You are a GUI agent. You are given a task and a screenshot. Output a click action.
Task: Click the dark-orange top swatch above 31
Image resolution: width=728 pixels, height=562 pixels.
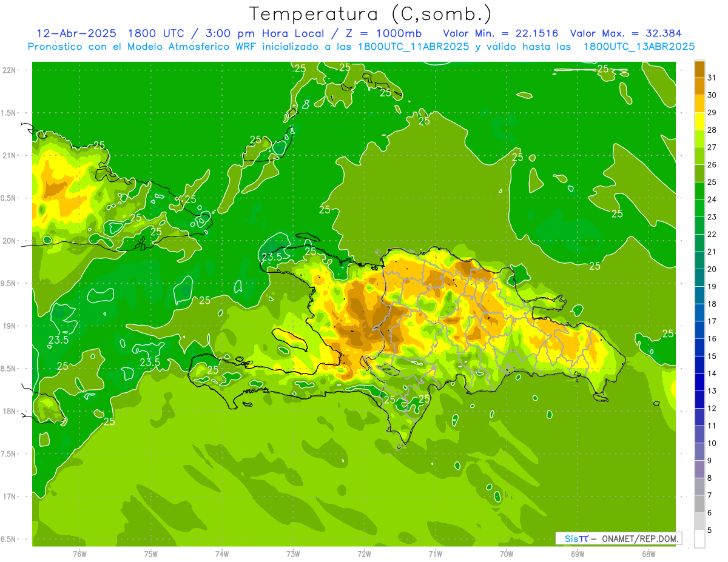[x=699, y=69]
